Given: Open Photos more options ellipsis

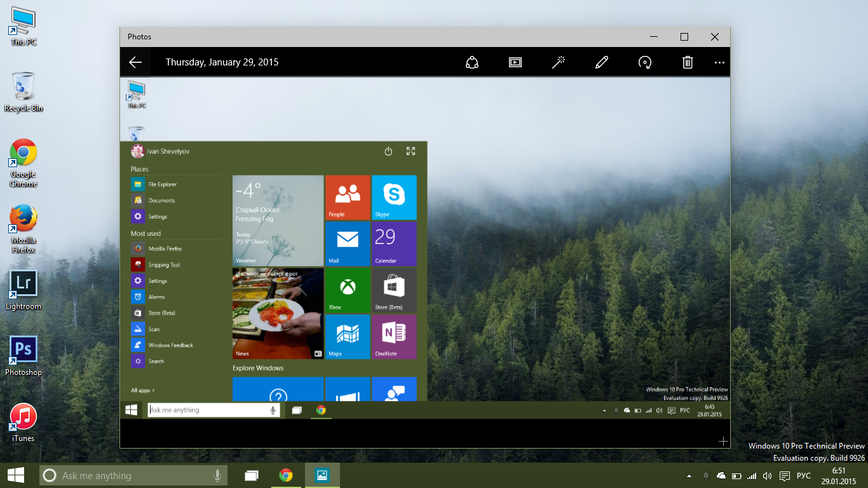Looking at the screenshot, I should pyautogui.click(x=719, y=62).
